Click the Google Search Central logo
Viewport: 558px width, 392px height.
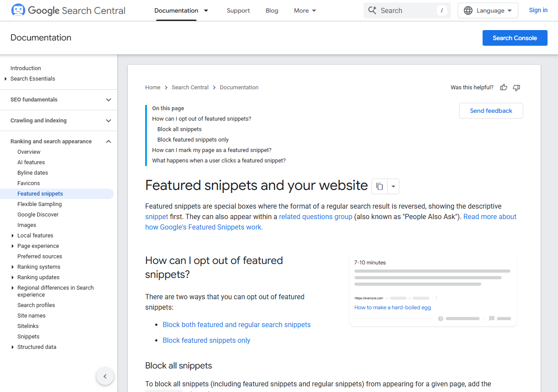click(x=68, y=10)
